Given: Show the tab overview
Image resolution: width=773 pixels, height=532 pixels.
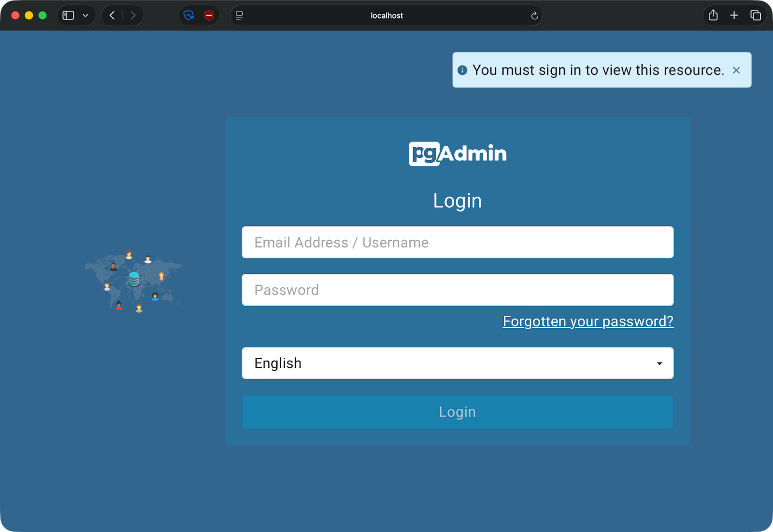Looking at the screenshot, I should (756, 15).
